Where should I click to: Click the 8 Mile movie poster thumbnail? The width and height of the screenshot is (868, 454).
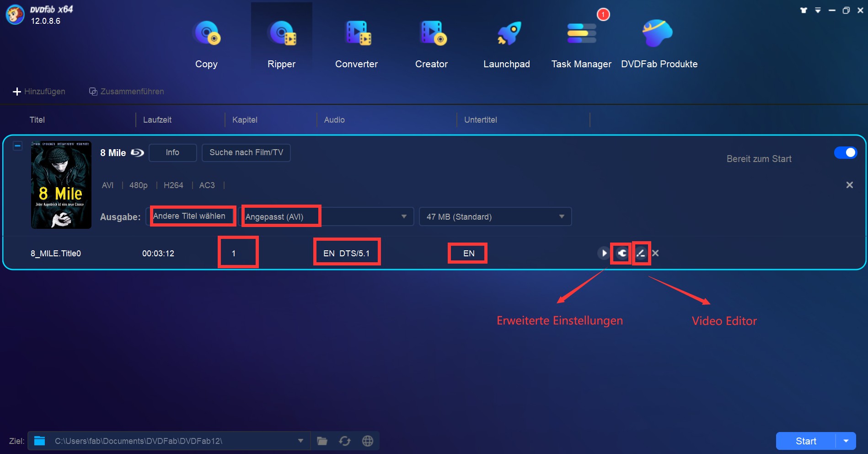(61, 185)
